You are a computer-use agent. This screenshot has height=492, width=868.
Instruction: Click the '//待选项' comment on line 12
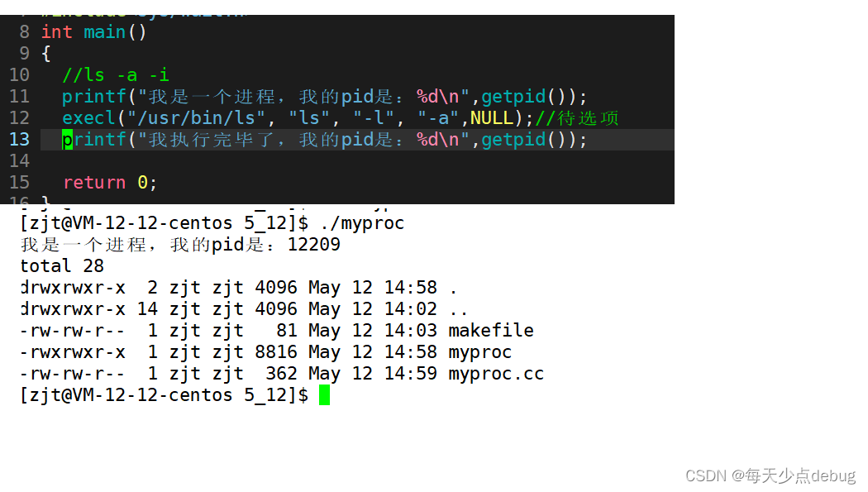(577, 118)
